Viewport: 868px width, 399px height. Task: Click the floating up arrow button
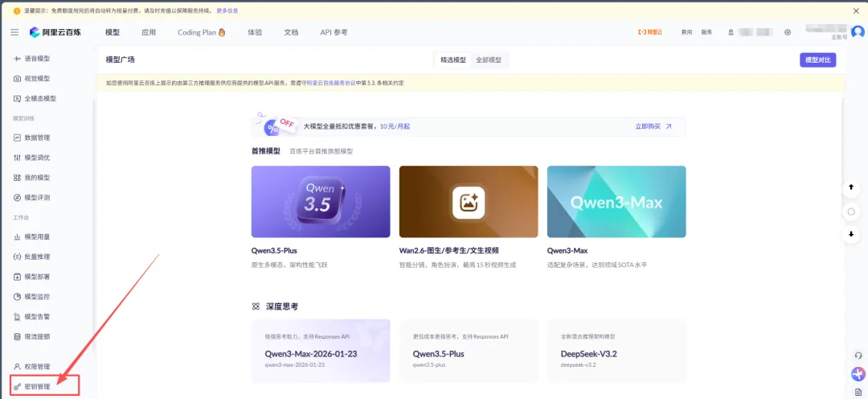click(x=851, y=188)
